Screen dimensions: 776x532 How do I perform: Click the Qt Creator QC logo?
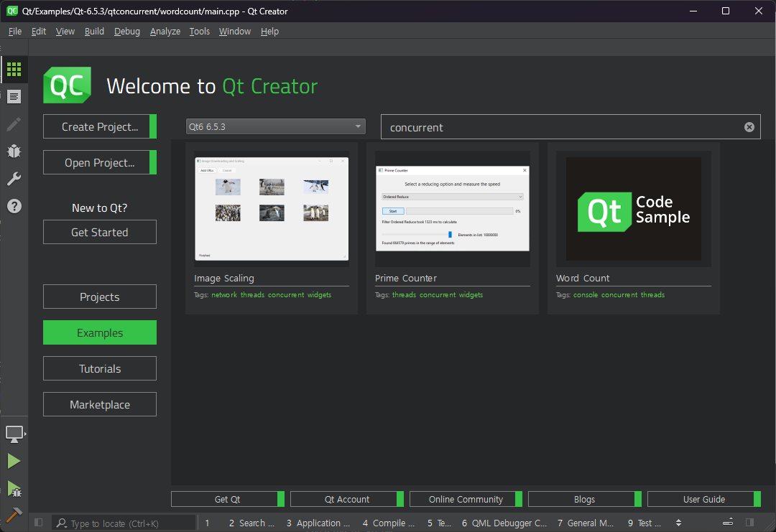pos(68,85)
